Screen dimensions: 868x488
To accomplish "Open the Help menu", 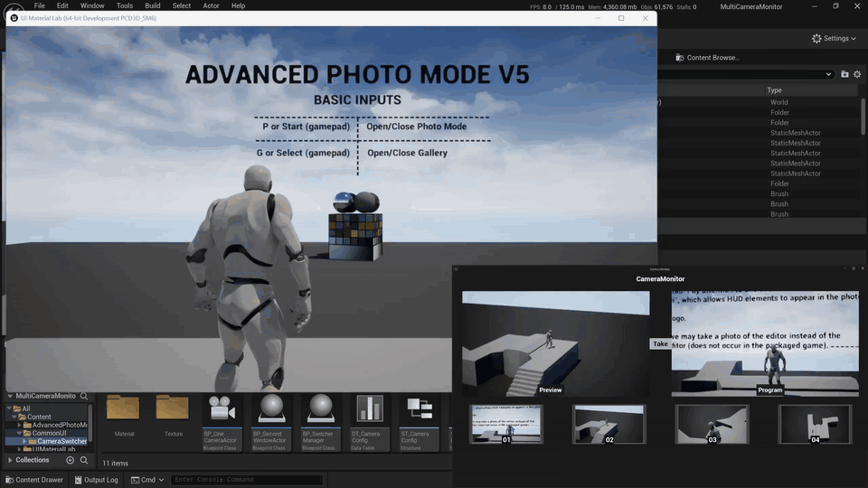I will 238,5.
